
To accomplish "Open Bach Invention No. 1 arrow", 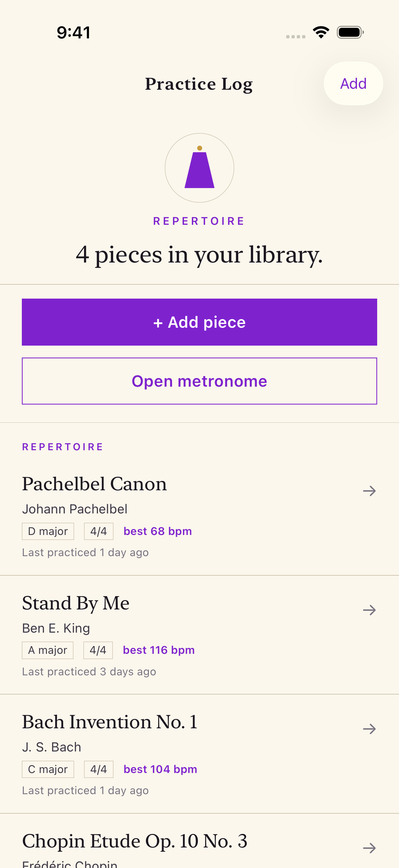I will pyautogui.click(x=369, y=729).
